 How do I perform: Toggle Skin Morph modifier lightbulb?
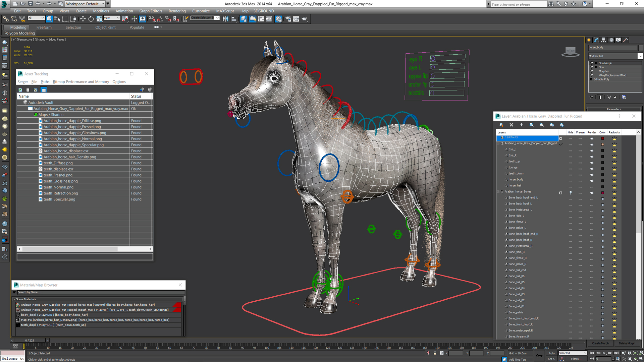[592, 63]
